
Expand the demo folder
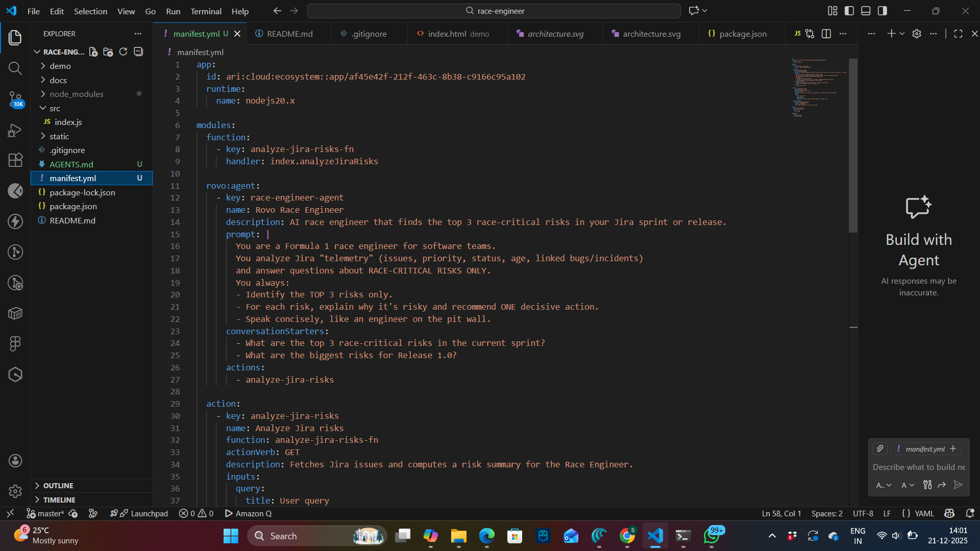(x=60, y=66)
